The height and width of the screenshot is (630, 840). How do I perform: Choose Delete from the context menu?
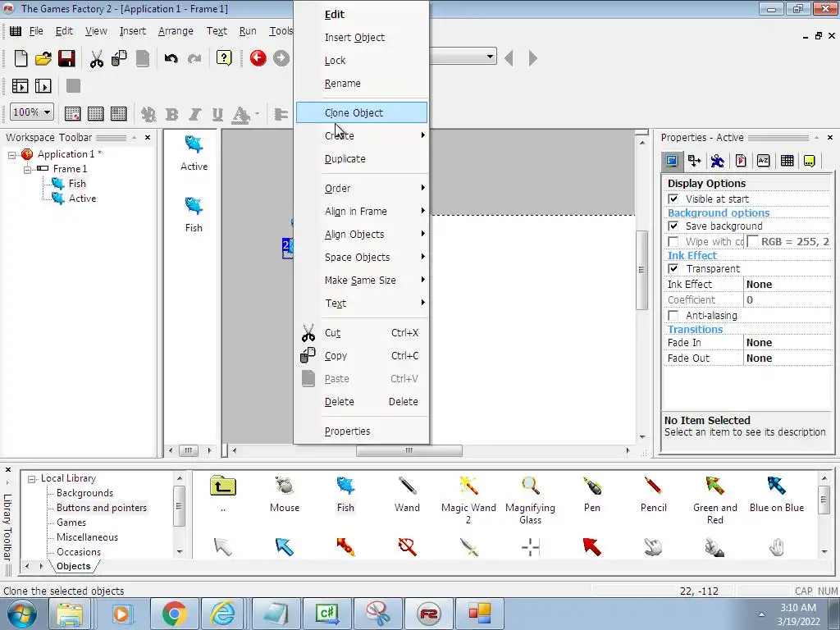[362, 401]
